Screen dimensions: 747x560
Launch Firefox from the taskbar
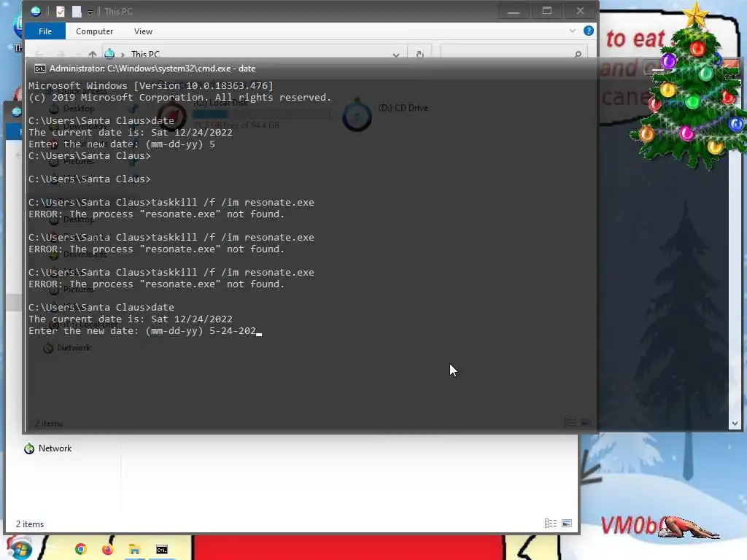108,550
